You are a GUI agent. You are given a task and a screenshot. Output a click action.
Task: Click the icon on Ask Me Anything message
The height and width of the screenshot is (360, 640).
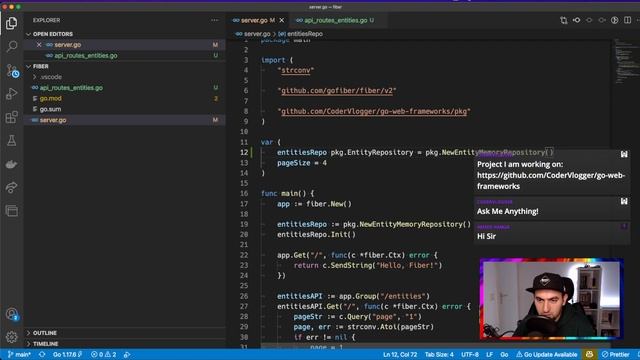click(x=624, y=201)
